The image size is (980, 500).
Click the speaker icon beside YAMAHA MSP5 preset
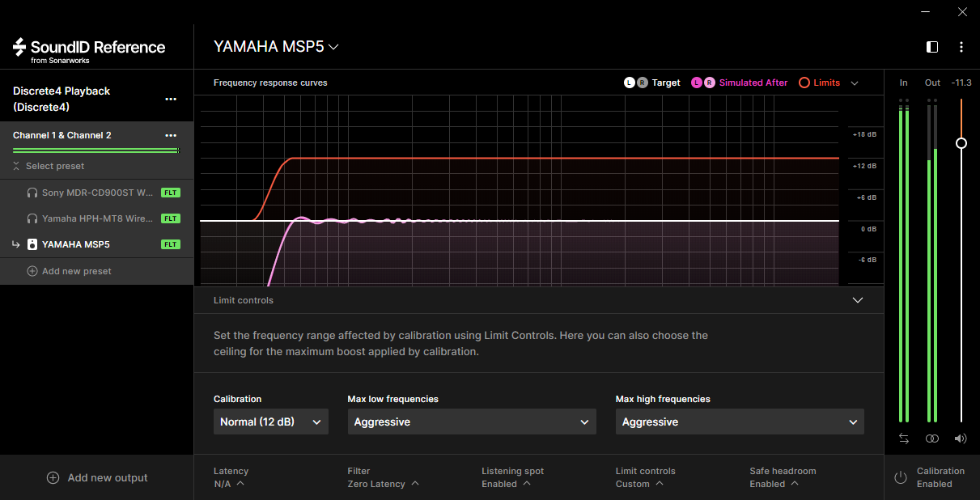32,244
